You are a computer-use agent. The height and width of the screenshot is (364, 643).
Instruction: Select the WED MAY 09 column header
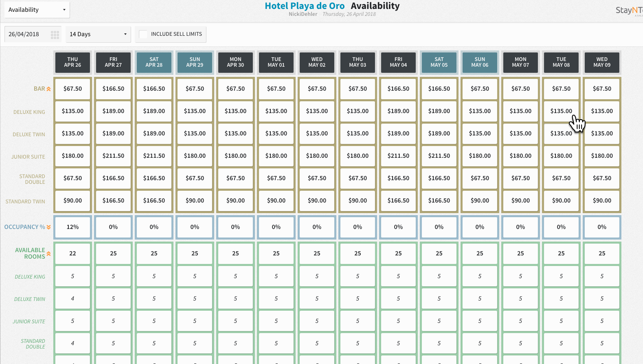(x=602, y=62)
